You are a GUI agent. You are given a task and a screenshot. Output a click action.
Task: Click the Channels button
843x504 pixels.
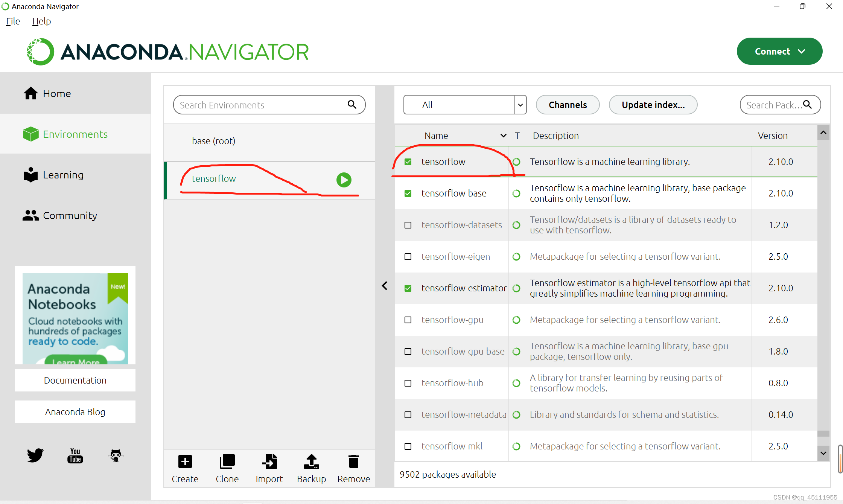coord(568,105)
